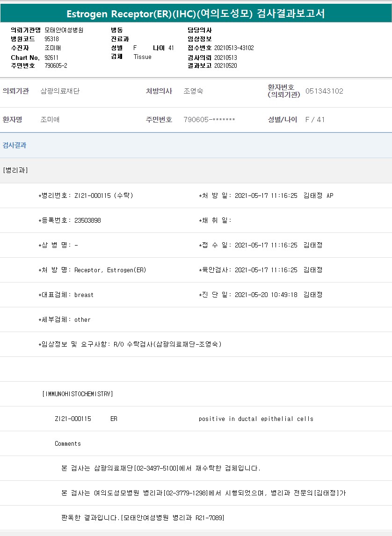
Task: Click the 처방명 Receptor, Estrogen(ER) text
Action: [110, 270]
